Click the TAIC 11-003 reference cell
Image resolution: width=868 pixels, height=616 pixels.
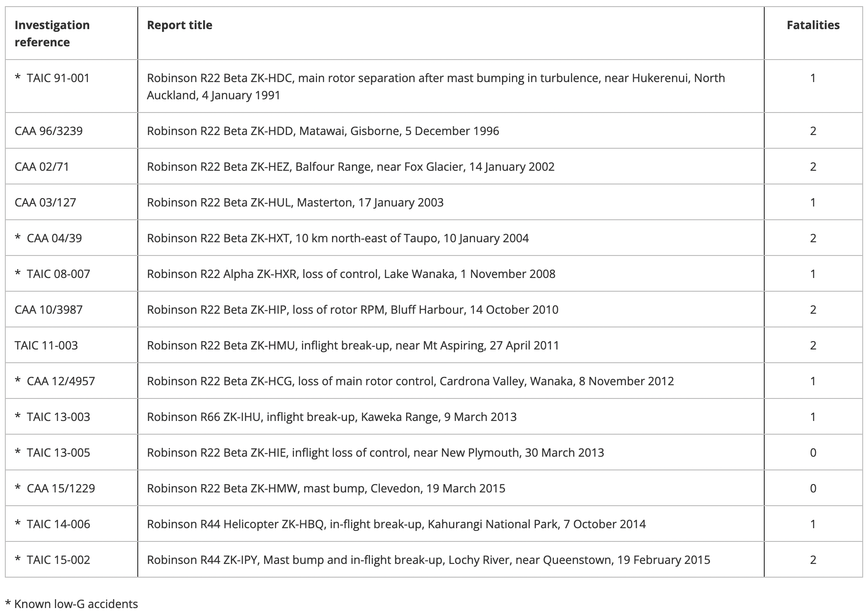click(x=46, y=346)
